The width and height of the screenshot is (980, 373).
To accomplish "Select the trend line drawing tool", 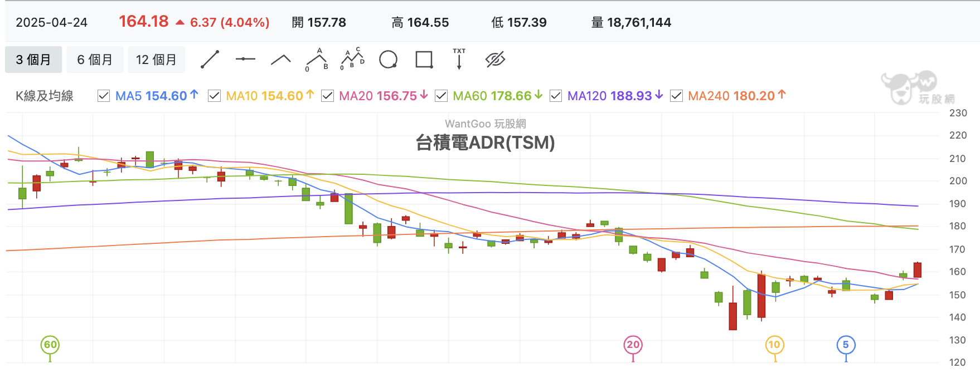I will coord(210,60).
